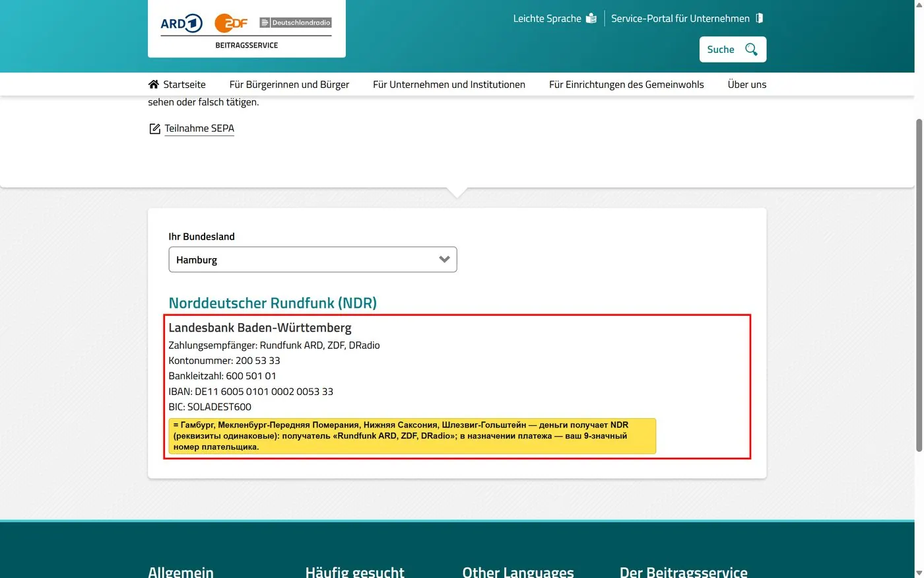Open the Bundesland dropdown showing Hamburg
Viewport: 924px width, 578px height.
pos(313,260)
